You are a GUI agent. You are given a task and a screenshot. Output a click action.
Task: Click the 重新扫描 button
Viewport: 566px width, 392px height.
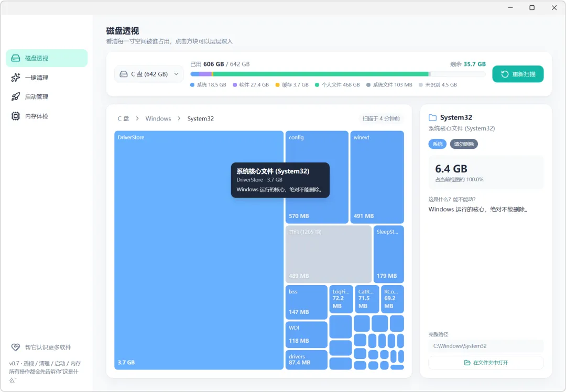pyautogui.click(x=518, y=74)
